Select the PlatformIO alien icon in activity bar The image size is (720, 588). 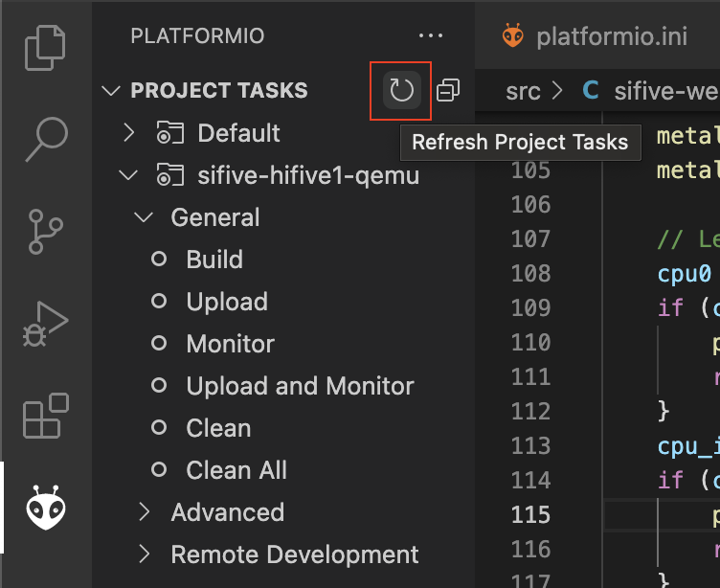pos(45,508)
